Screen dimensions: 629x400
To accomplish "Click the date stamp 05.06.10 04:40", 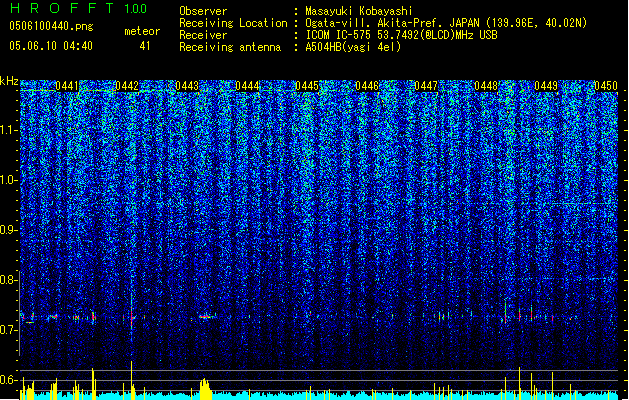I will pos(51,46).
